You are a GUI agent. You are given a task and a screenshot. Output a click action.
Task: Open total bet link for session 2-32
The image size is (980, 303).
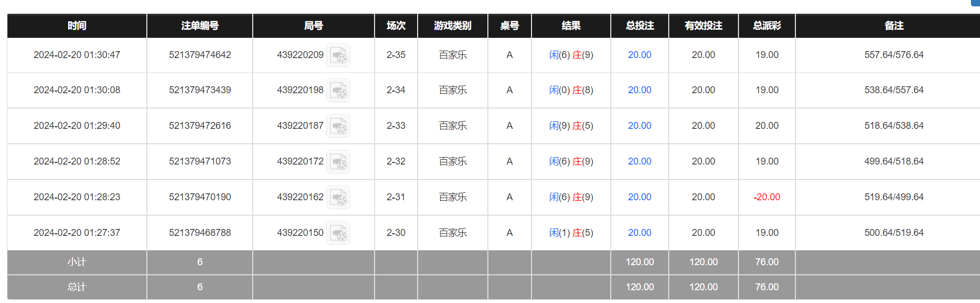click(639, 161)
